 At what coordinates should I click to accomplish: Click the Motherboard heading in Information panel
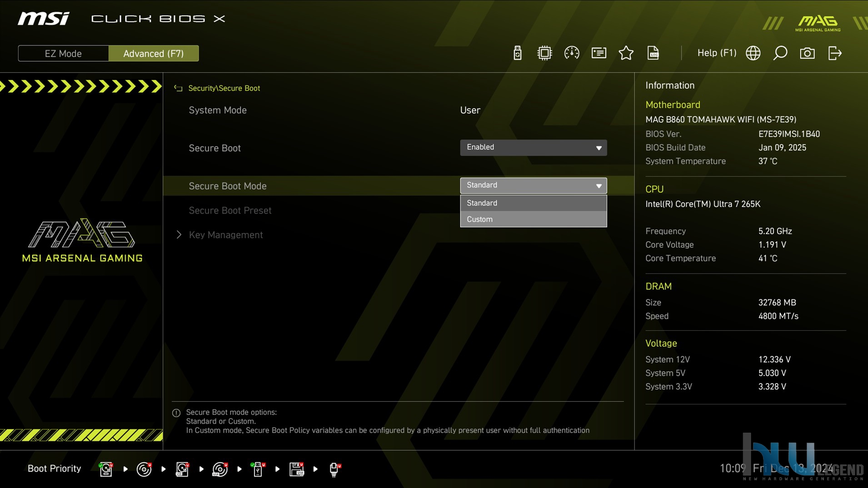[673, 105]
